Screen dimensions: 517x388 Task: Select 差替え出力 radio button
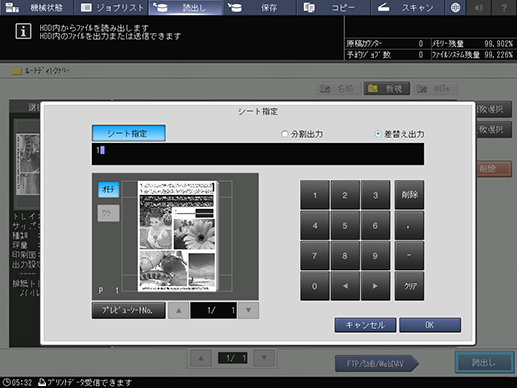pos(399,134)
